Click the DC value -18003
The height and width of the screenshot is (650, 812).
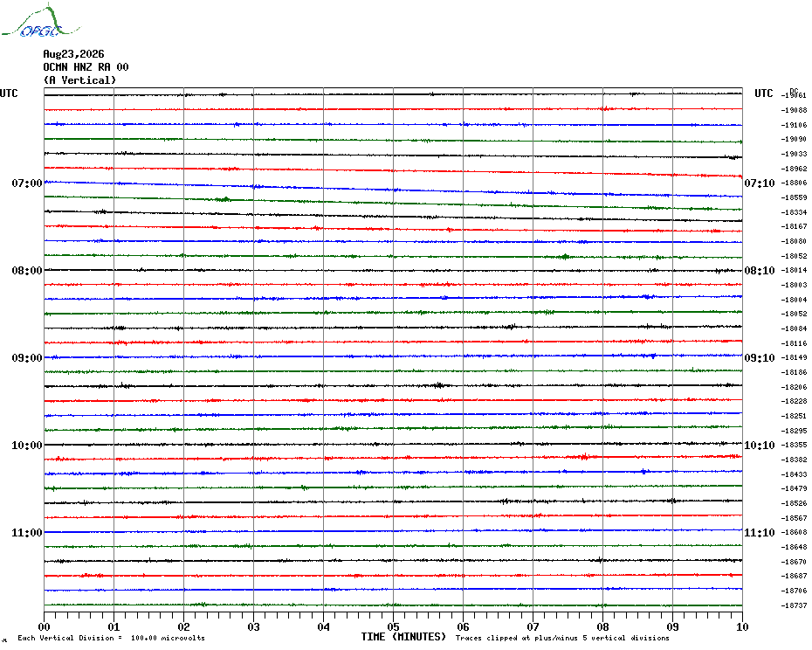pos(794,285)
